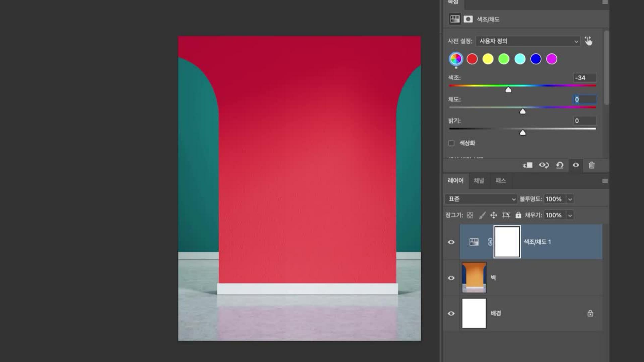The height and width of the screenshot is (362, 644).
Task: Select the layer mask icon in the Properties panel
Action: pyautogui.click(x=468, y=19)
